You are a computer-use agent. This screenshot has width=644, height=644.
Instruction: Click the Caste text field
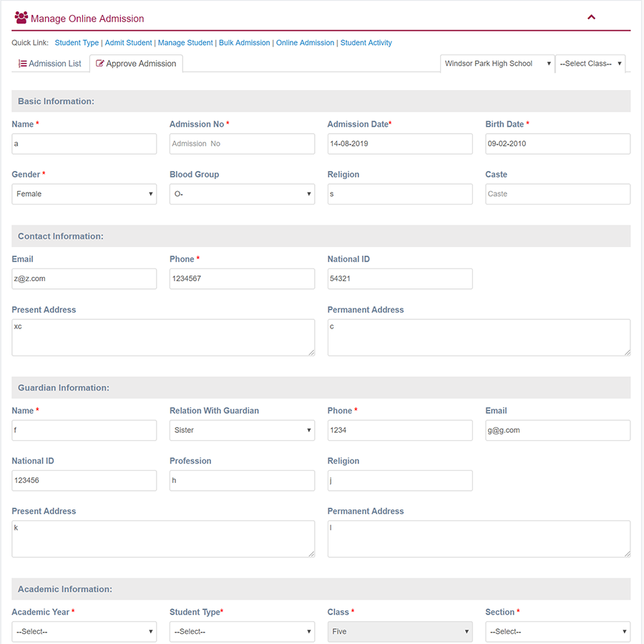[557, 194]
